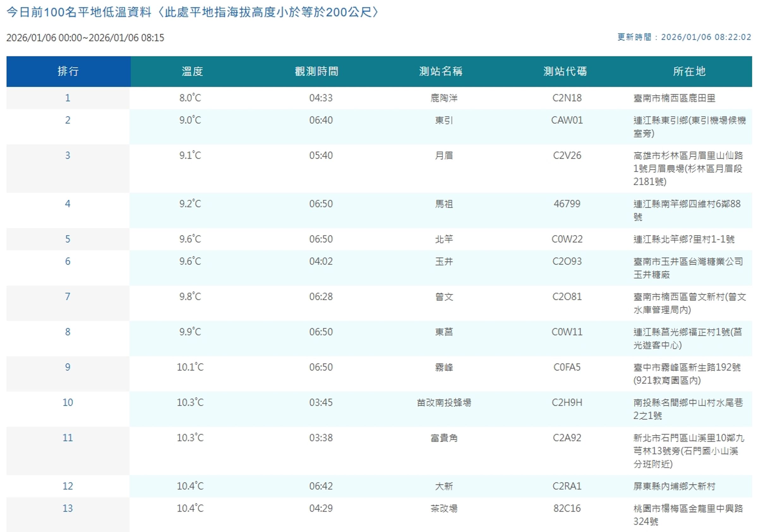Image resolution: width=758 pixels, height=532 pixels.
Task: Click the 排行 column header
Action: 68,71
